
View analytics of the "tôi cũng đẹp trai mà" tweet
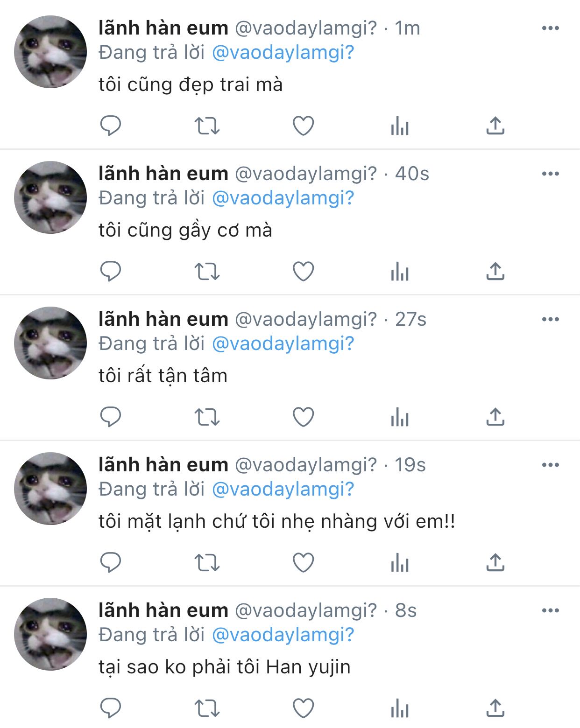(400, 126)
